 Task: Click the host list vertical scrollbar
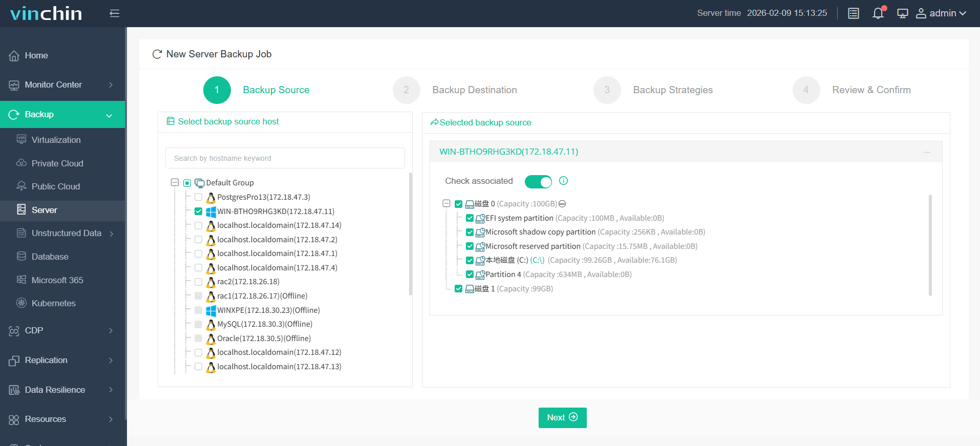point(411,236)
